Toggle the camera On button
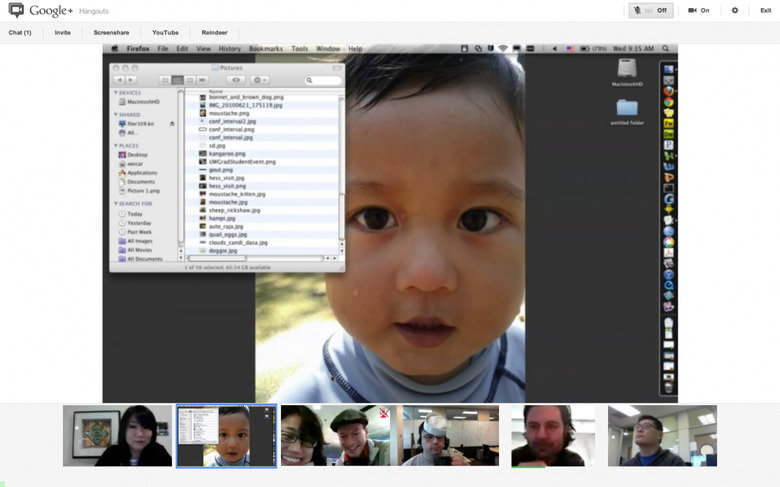780x487 pixels. click(x=698, y=10)
